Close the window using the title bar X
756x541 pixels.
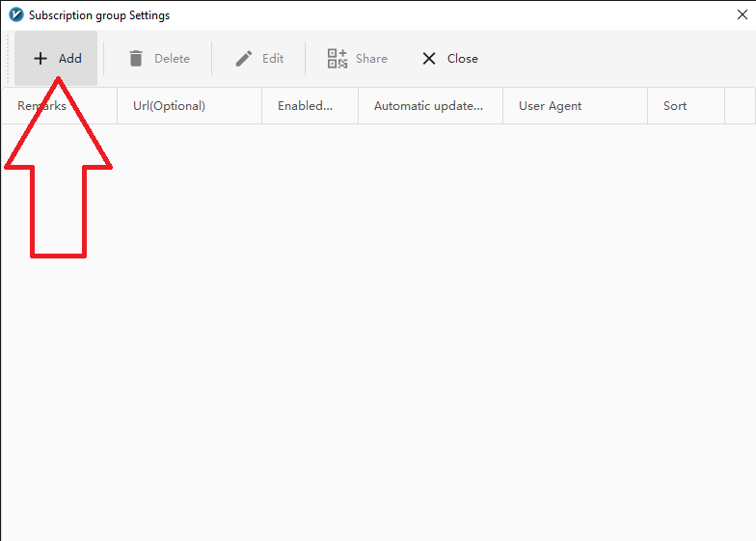[x=742, y=14]
